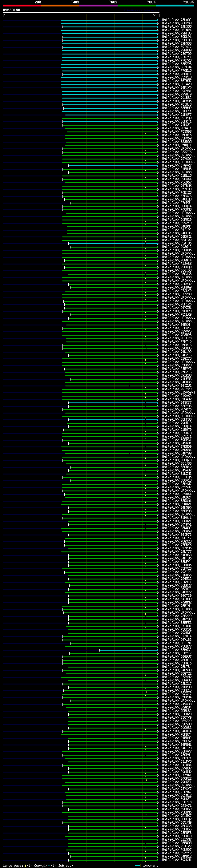Open hit UniRef100_C6TNV4

176,30
